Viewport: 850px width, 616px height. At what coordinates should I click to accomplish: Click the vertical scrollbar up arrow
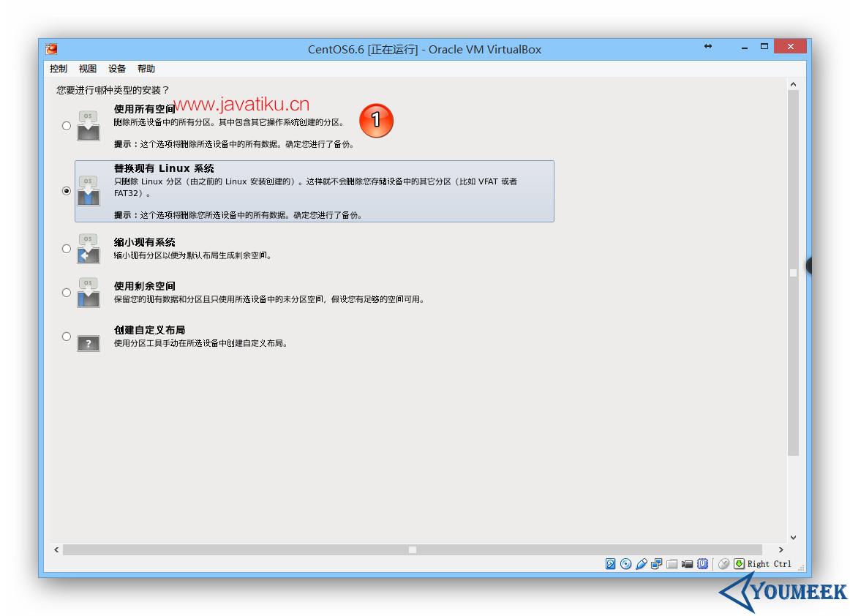coord(793,85)
